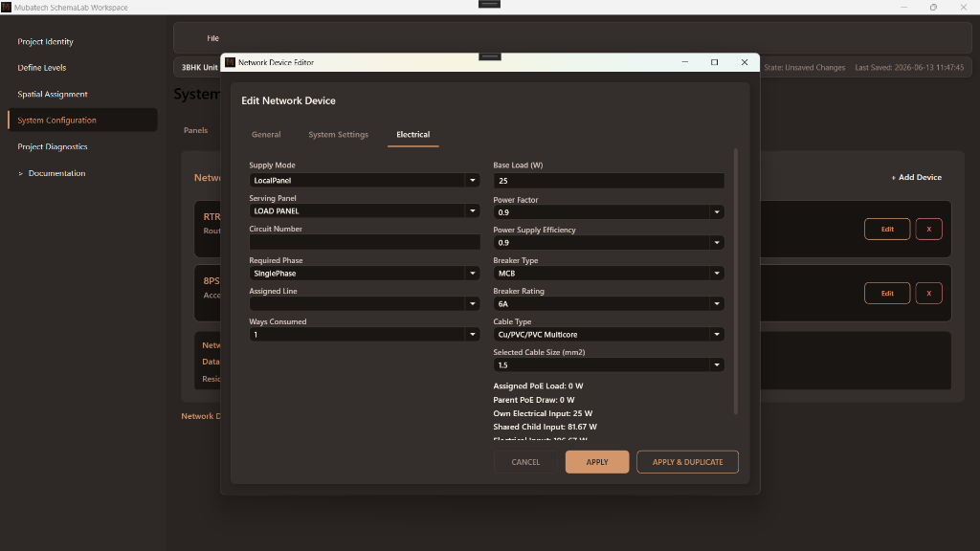Click the Cancel button
This screenshot has width=980, height=551.
(525, 462)
